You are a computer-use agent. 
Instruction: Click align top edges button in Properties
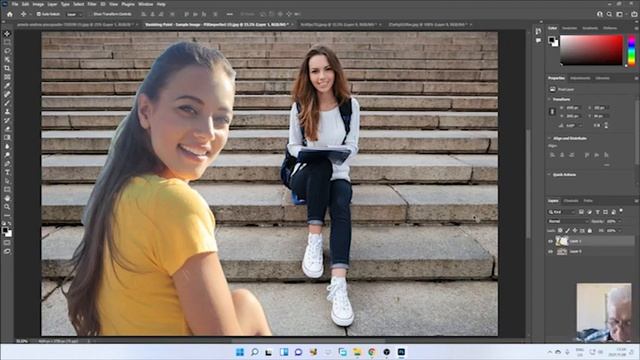587,155
